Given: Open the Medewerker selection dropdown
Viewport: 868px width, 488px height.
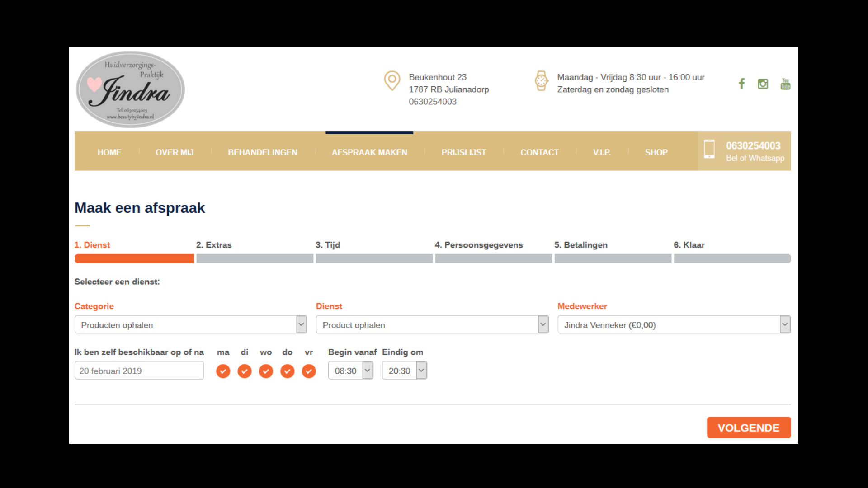Looking at the screenshot, I should (x=674, y=324).
